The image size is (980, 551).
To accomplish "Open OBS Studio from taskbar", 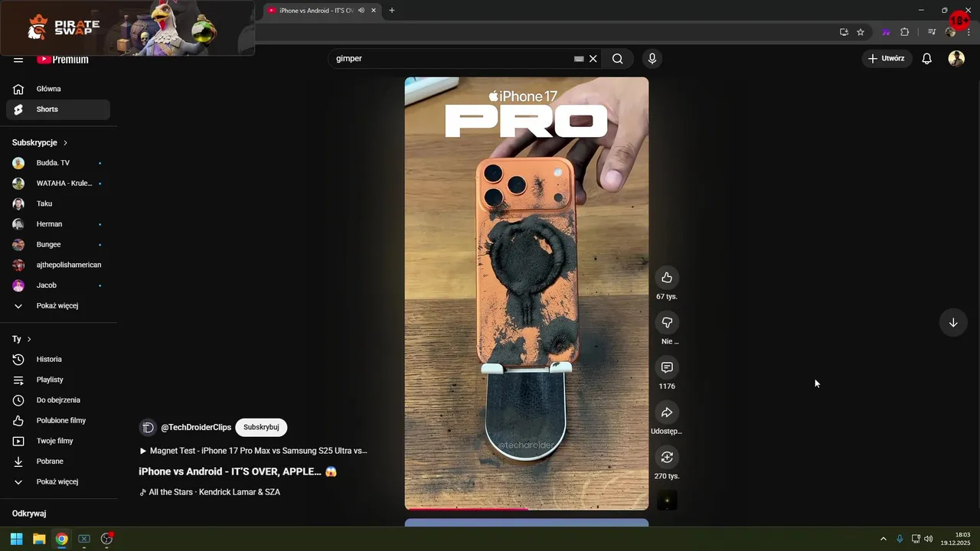I will [x=106, y=539].
